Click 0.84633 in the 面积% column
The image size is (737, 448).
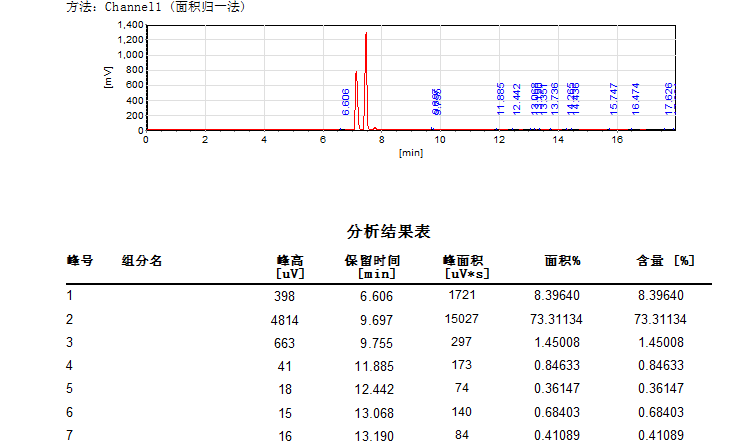coord(557,365)
